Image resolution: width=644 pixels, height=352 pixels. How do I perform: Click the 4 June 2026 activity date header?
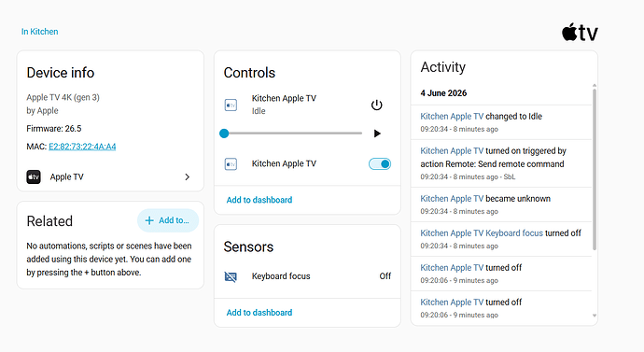pyautogui.click(x=443, y=93)
